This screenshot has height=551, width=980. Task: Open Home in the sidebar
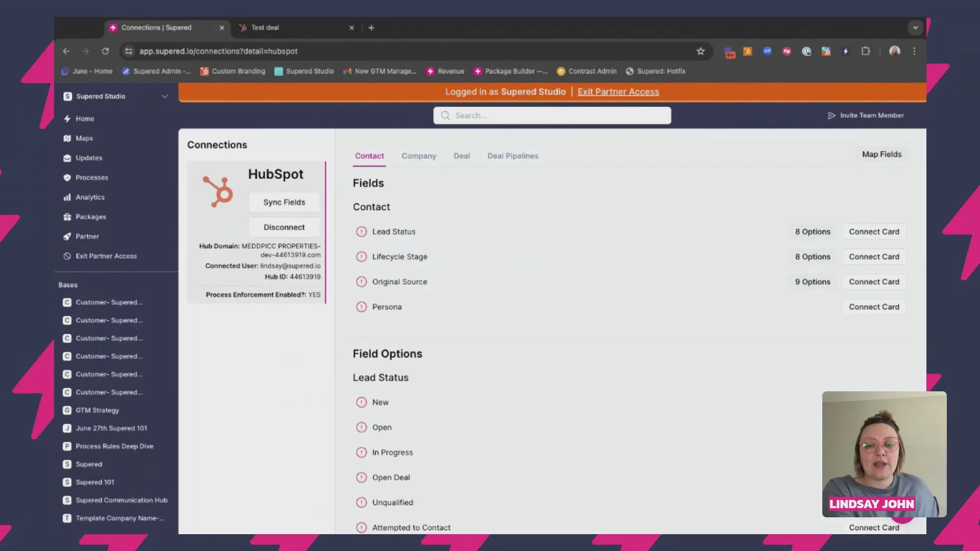pos(79,119)
